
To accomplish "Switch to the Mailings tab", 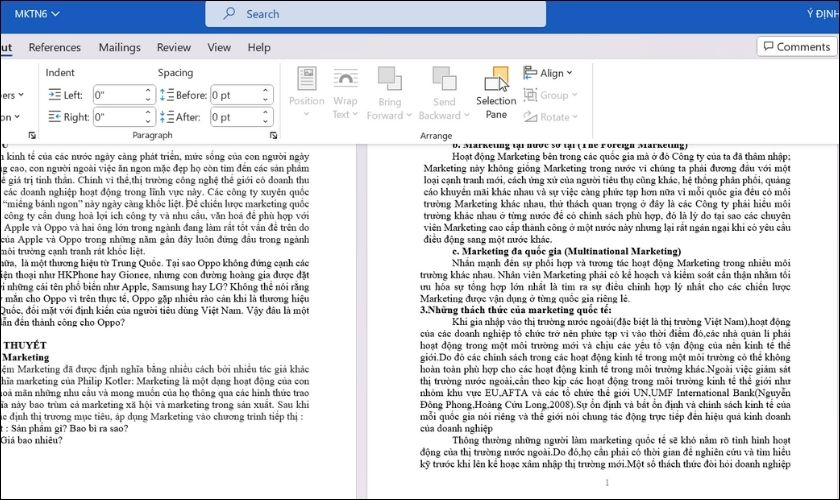I will pos(119,47).
